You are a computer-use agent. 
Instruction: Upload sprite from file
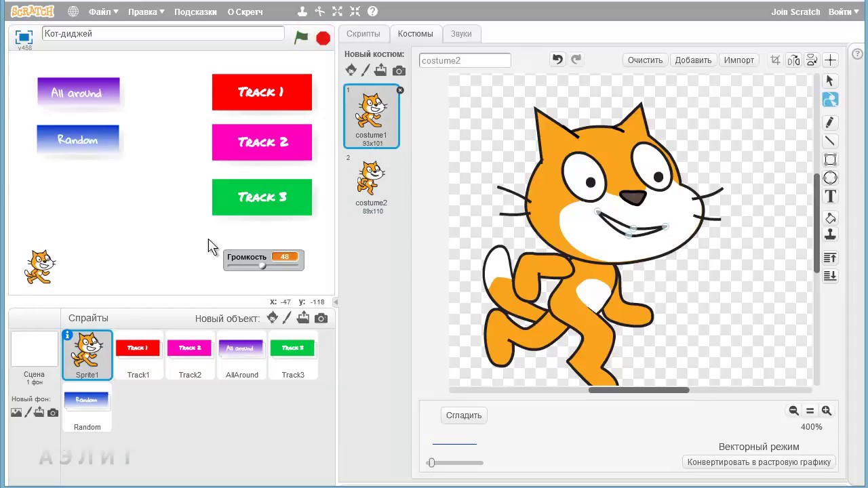[x=303, y=318]
